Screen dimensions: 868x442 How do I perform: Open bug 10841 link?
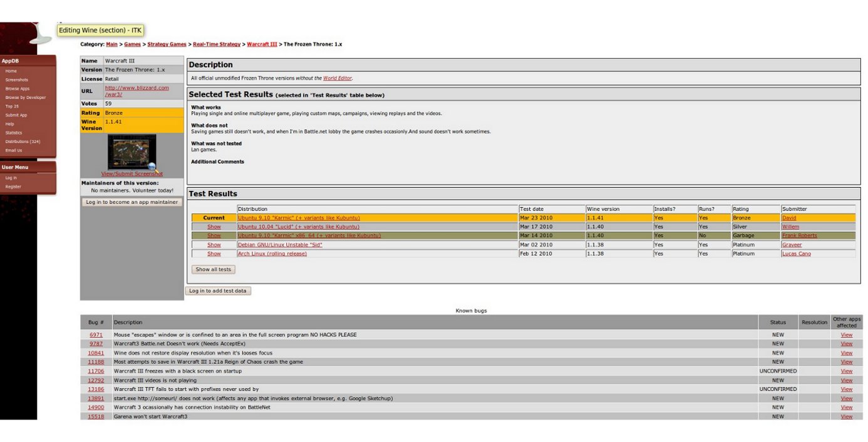click(96, 353)
